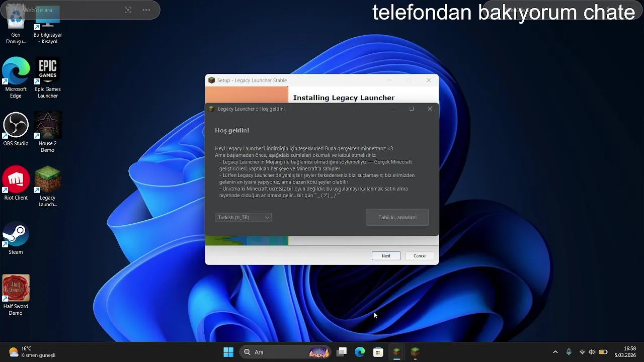Maximize the Legacy Launcher Hoş geldin window
This screenshot has width=644, height=362.
tap(411, 109)
